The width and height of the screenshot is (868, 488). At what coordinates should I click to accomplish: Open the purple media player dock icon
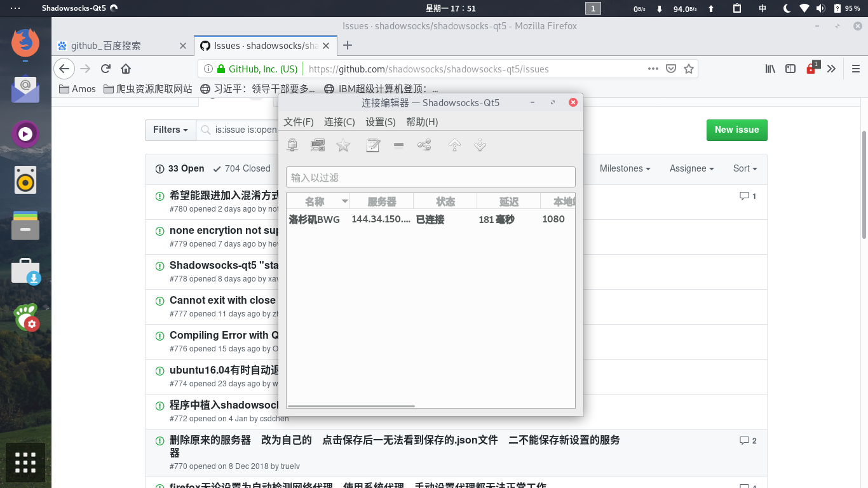pyautogui.click(x=25, y=134)
